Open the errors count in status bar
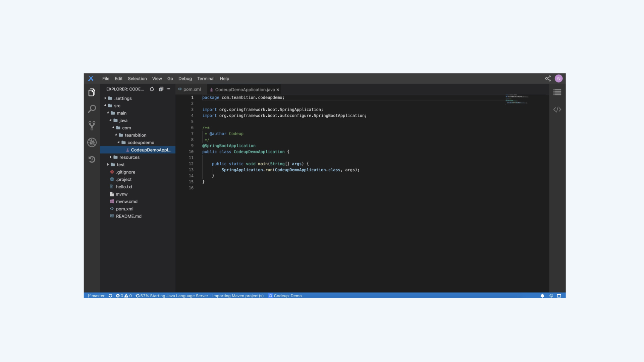The image size is (644, 362). coord(119,296)
